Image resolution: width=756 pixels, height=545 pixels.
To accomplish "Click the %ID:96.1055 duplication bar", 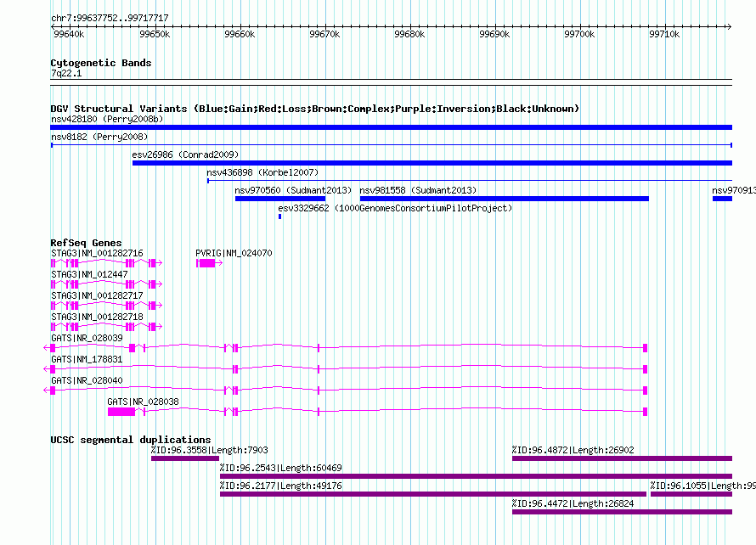I will 691,494.
